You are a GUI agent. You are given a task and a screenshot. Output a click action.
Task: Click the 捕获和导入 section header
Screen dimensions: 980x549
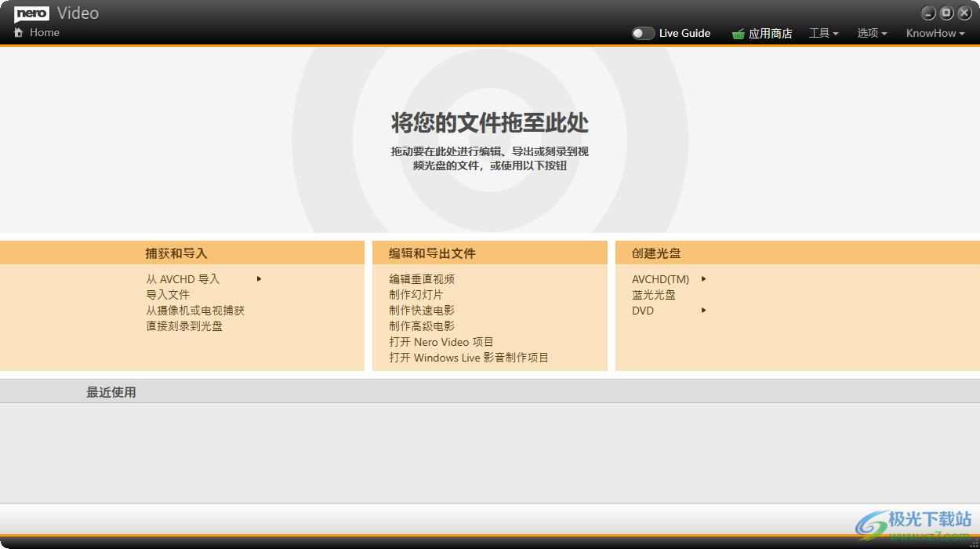pyautogui.click(x=176, y=253)
